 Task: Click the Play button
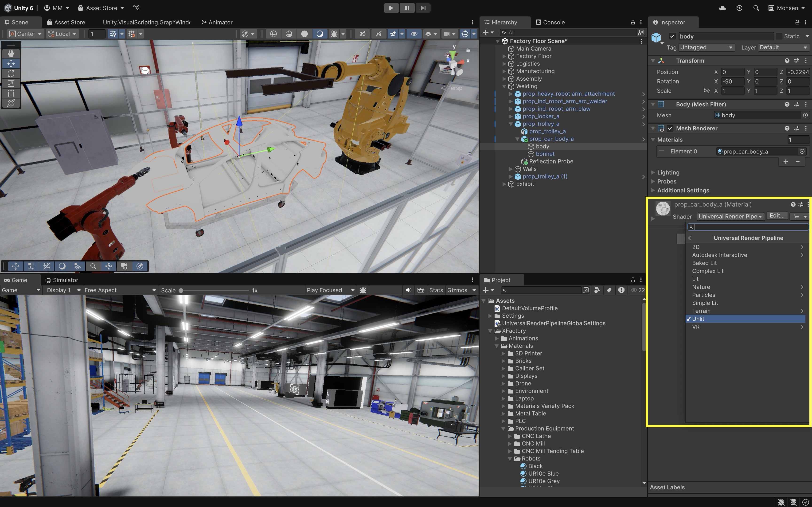[390, 8]
